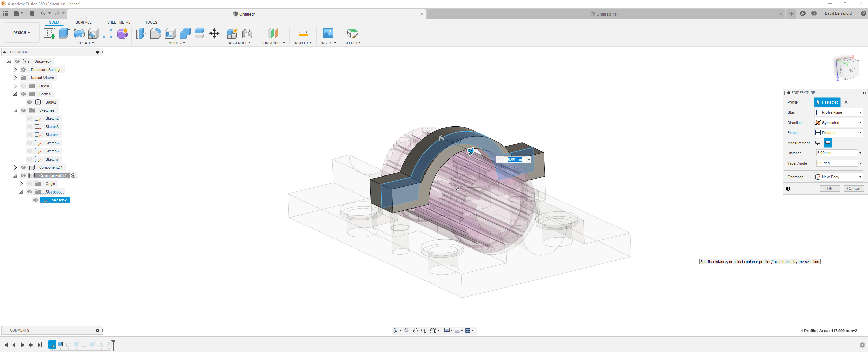Toggle visibility of the Bodies folder

[23, 94]
